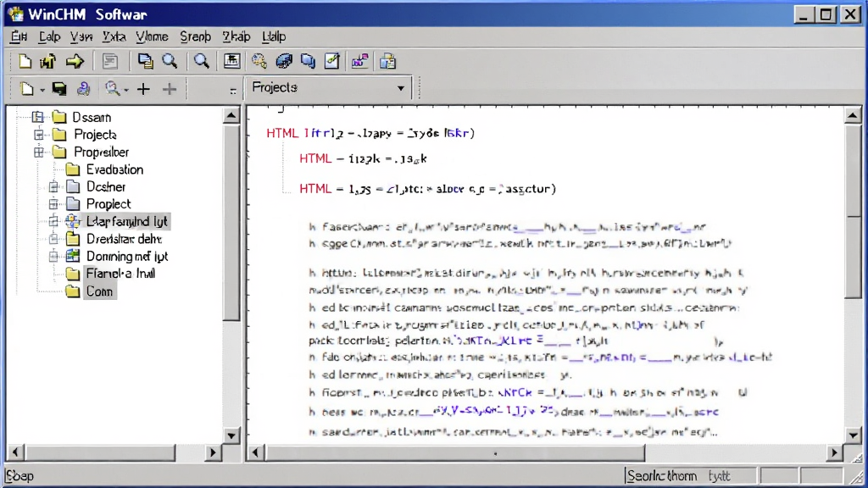Click the first red HTML heading link
The image size is (868, 488).
click(x=283, y=133)
